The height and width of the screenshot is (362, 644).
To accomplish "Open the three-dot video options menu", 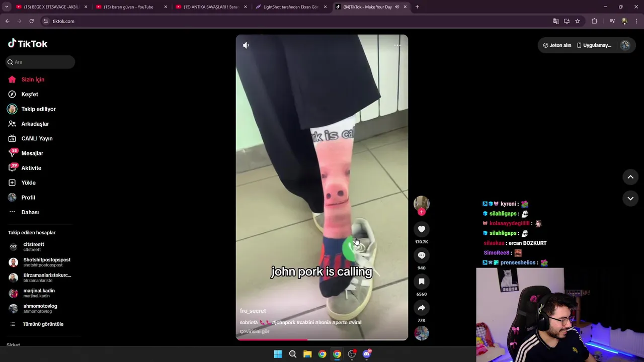I will tap(397, 45).
